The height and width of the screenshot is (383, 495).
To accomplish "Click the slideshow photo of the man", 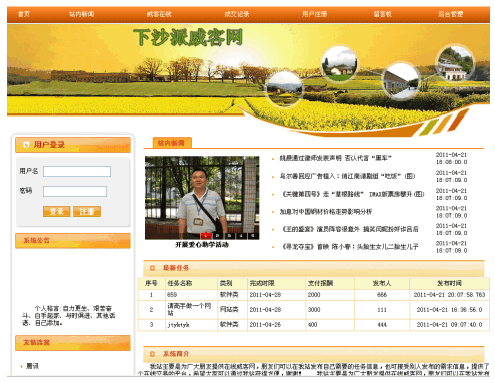I will [x=202, y=197].
